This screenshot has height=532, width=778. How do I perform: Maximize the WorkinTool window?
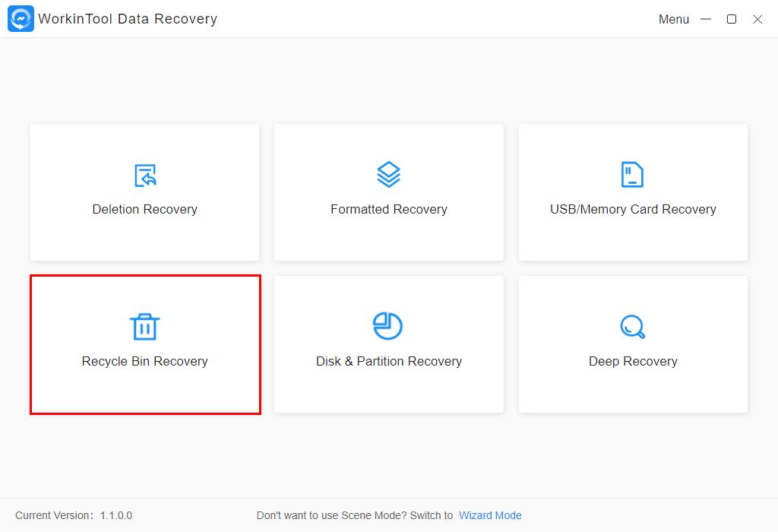tap(732, 19)
